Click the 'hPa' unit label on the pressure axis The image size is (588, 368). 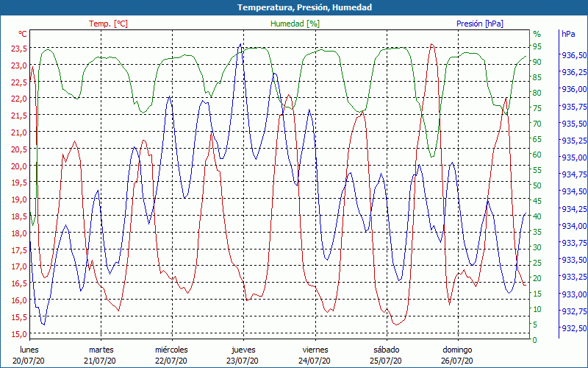pos(568,34)
